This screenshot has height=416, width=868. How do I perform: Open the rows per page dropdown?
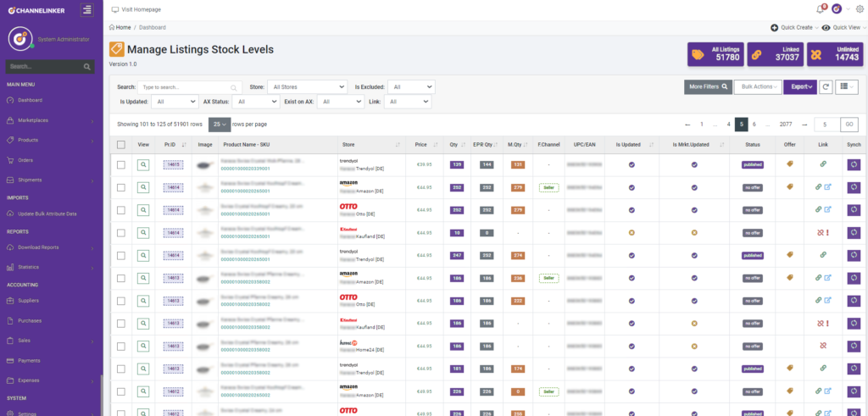click(220, 124)
